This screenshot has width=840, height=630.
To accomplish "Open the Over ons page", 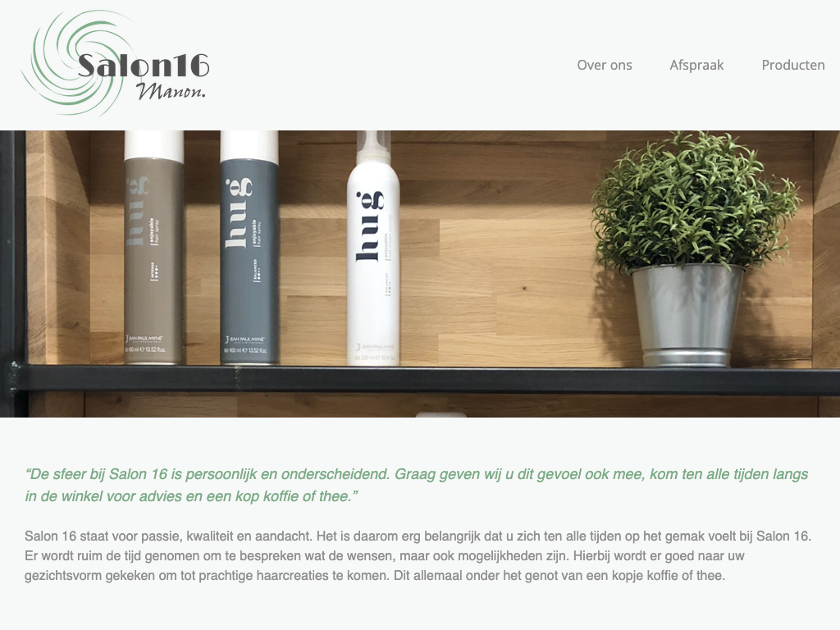I will click(x=605, y=65).
